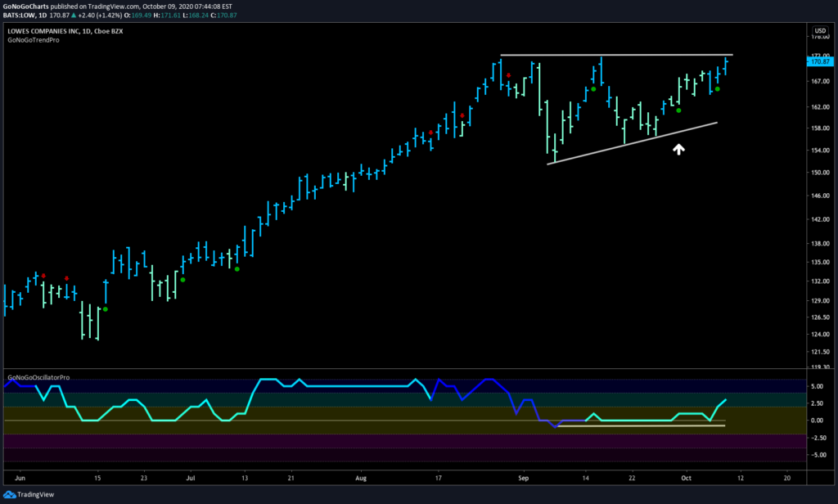Click the 150.00 level on the price scale

click(x=820, y=173)
